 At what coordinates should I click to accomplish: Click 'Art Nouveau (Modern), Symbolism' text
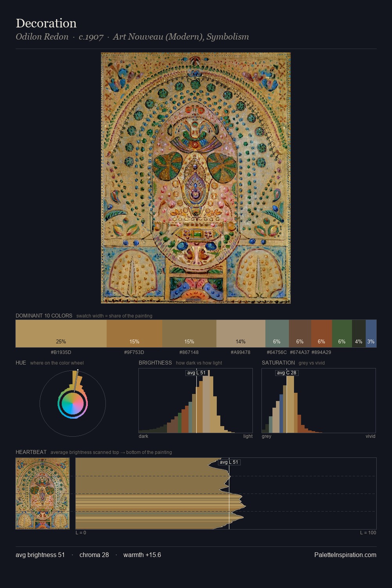tap(181, 37)
